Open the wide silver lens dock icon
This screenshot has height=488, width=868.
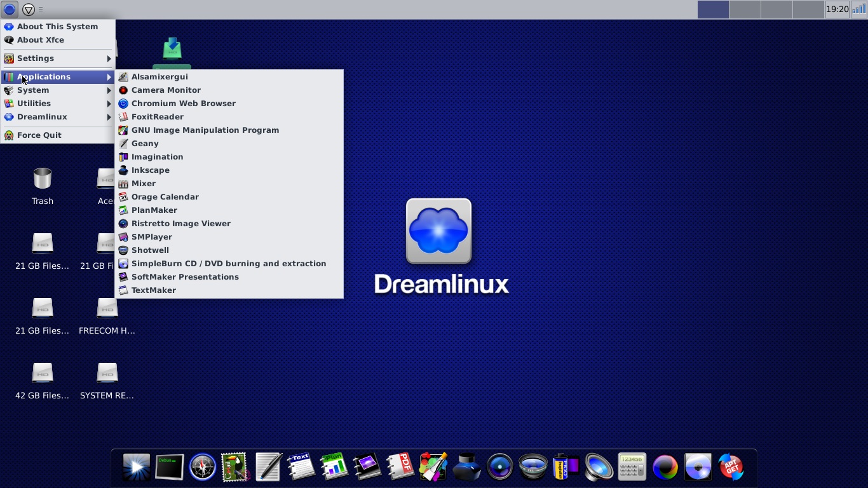[533, 468]
